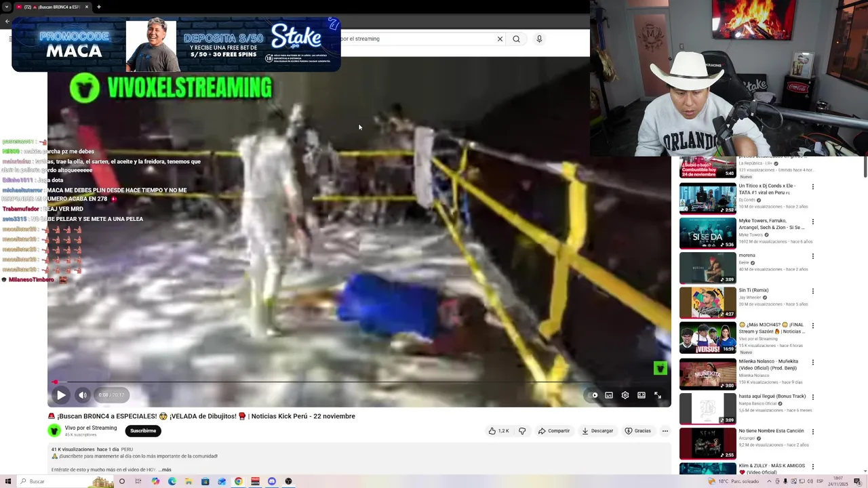868x488 pixels.
Task: Click the search magnifier button
Action: (517, 39)
